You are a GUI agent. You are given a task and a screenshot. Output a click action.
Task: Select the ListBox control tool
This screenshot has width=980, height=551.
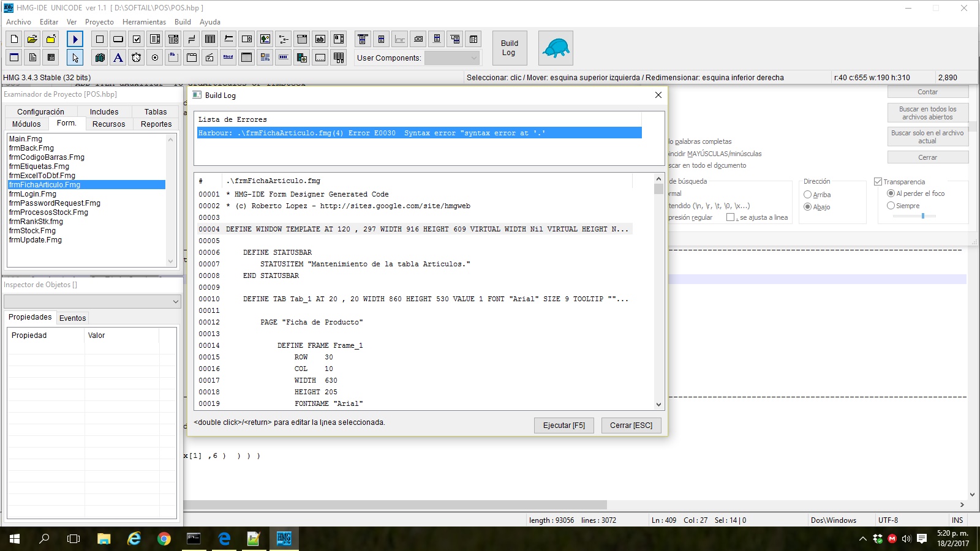coord(155,39)
